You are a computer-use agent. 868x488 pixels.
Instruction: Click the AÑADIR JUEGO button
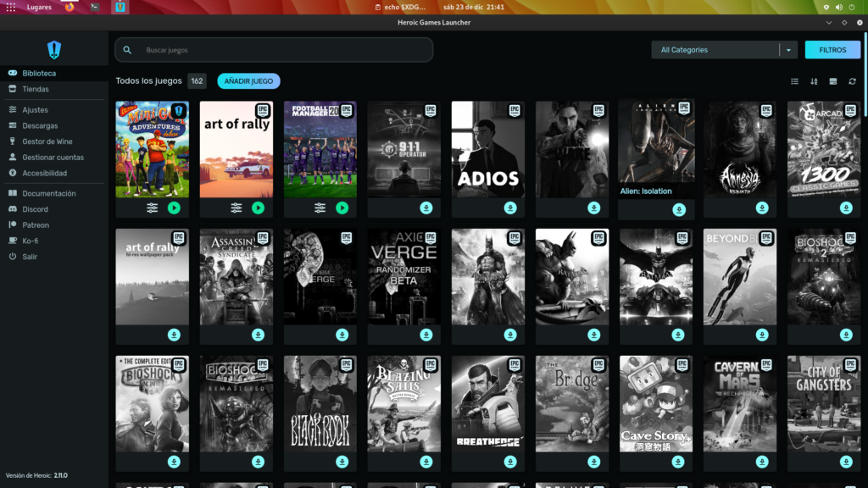pos(248,81)
